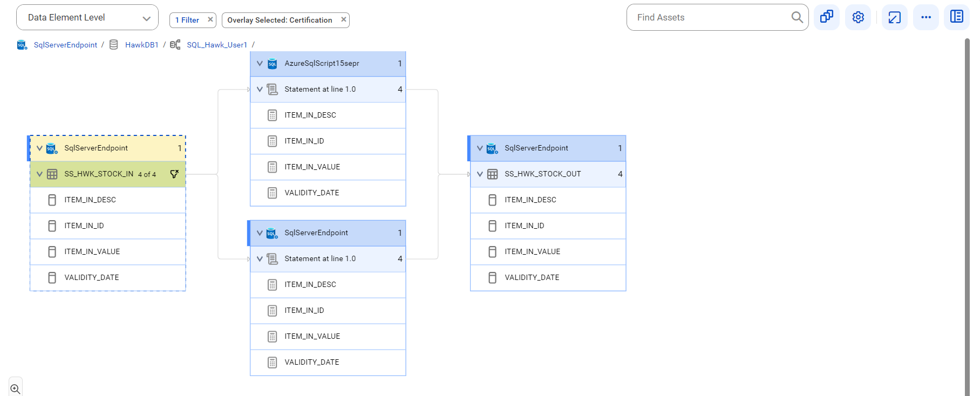Collapse the middle lower SqlServerEndpoint node
This screenshot has width=980, height=396.
[x=260, y=233]
